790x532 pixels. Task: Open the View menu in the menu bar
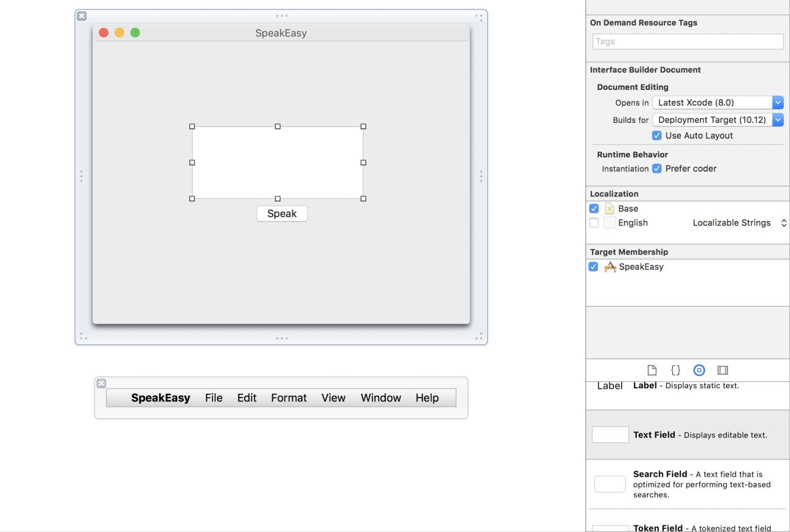tap(334, 398)
